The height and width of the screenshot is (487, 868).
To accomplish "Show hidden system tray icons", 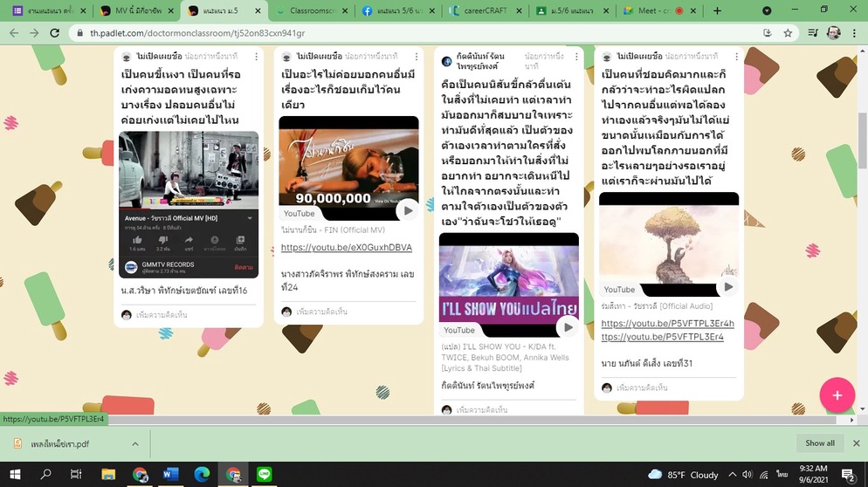I will pos(733,475).
